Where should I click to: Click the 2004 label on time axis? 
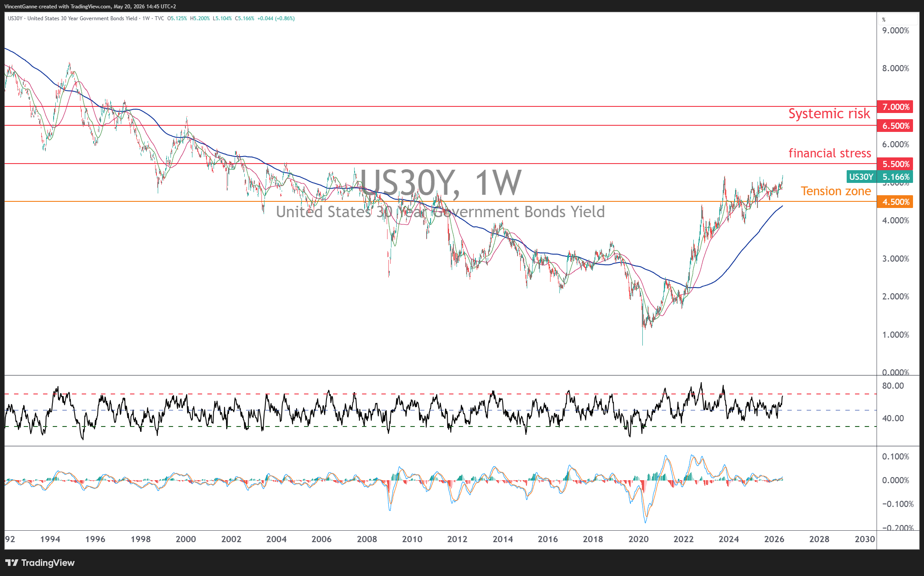[276, 539]
